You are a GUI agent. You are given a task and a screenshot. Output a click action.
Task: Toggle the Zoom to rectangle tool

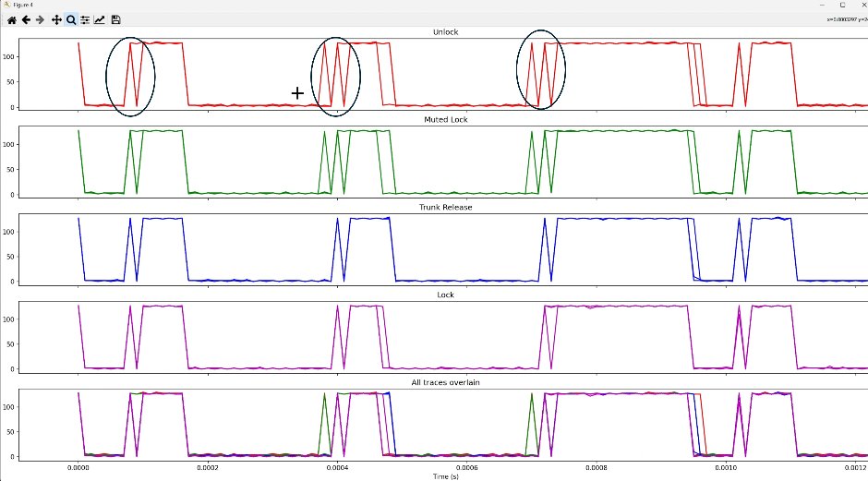tap(71, 20)
